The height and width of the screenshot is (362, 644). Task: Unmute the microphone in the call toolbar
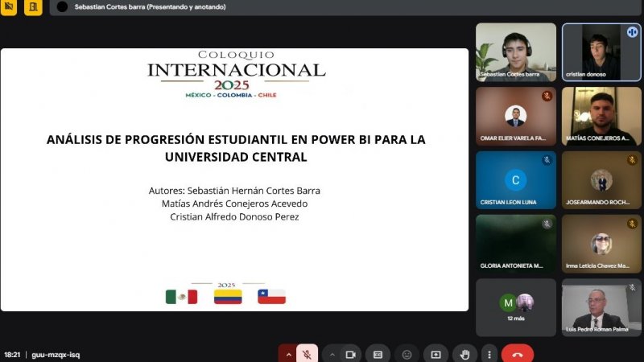[x=307, y=354]
